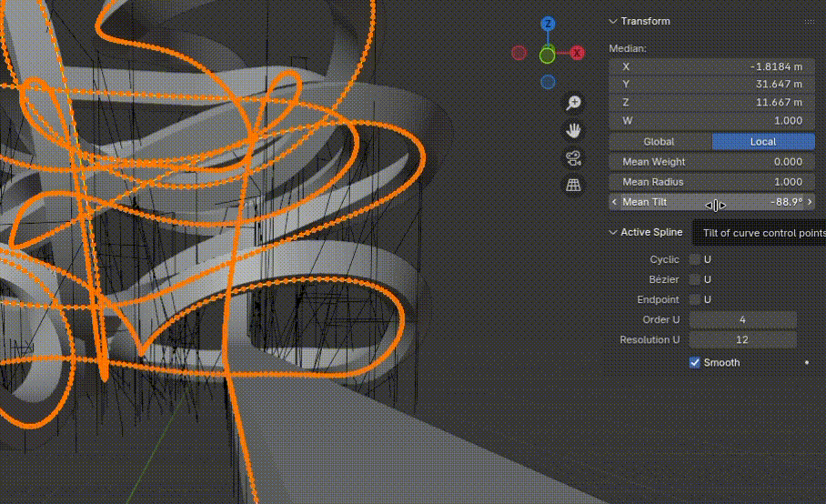Image resolution: width=826 pixels, height=504 pixels.
Task: Uncheck the Smooth checkbox
Action: [x=695, y=362]
